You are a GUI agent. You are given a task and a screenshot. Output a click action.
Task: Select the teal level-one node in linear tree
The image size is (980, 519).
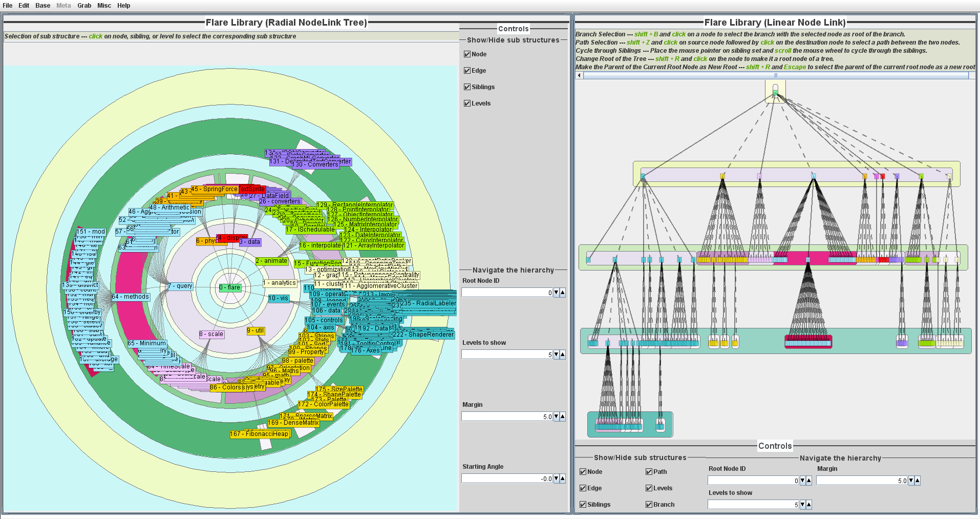(x=643, y=176)
